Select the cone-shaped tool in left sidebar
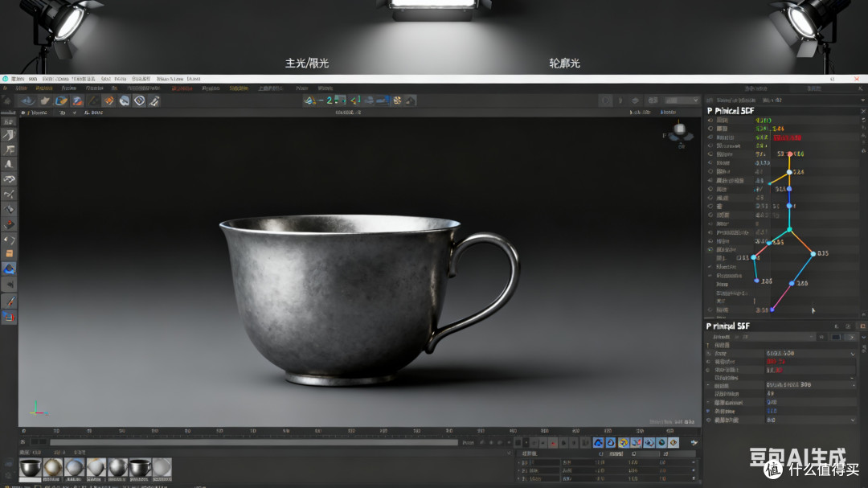The height and width of the screenshot is (488, 868). click(9, 165)
